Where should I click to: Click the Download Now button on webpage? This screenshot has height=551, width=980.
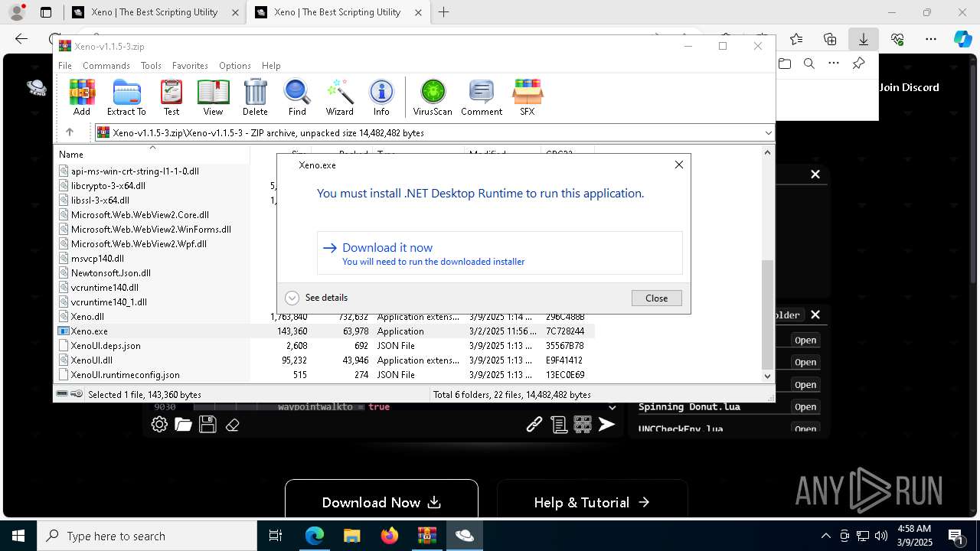[x=381, y=502]
